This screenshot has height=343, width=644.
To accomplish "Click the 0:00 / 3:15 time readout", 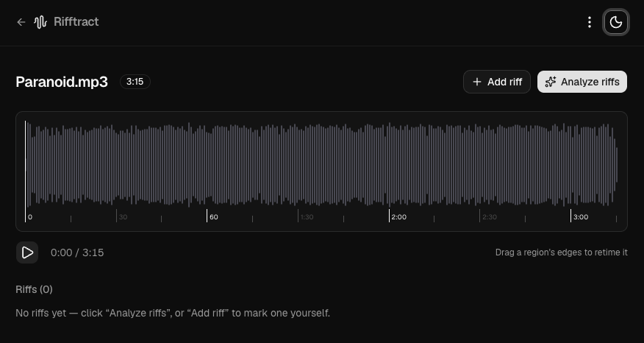I will pyautogui.click(x=77, y=252).
